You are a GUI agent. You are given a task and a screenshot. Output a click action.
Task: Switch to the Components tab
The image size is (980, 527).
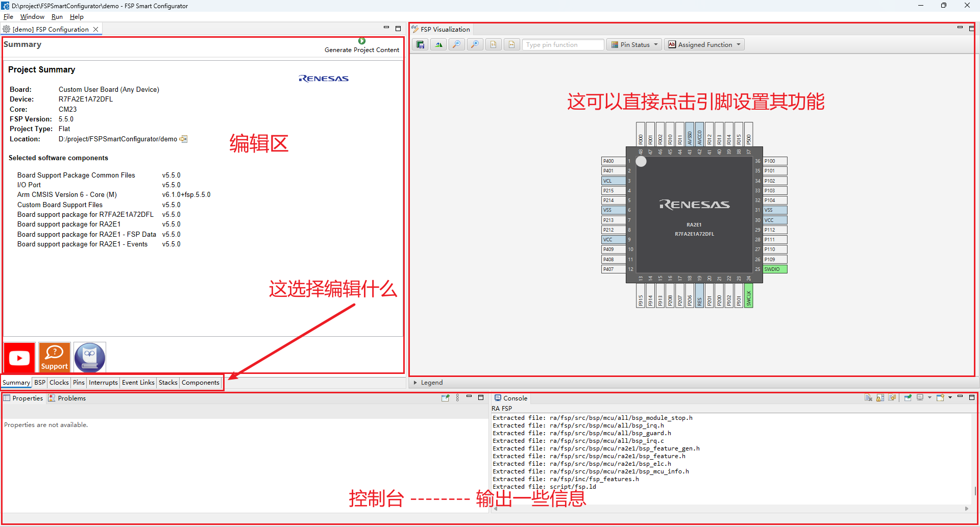pos(201,383)
